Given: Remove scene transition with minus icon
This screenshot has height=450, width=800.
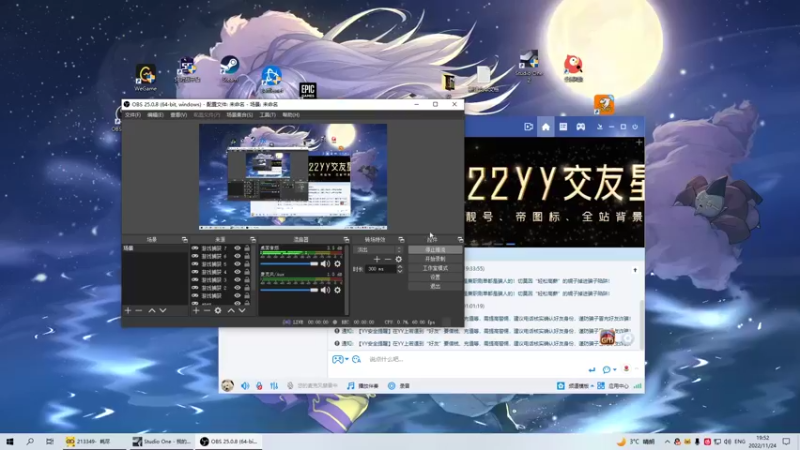Looking at the screenshot, I should click(388, 259).
